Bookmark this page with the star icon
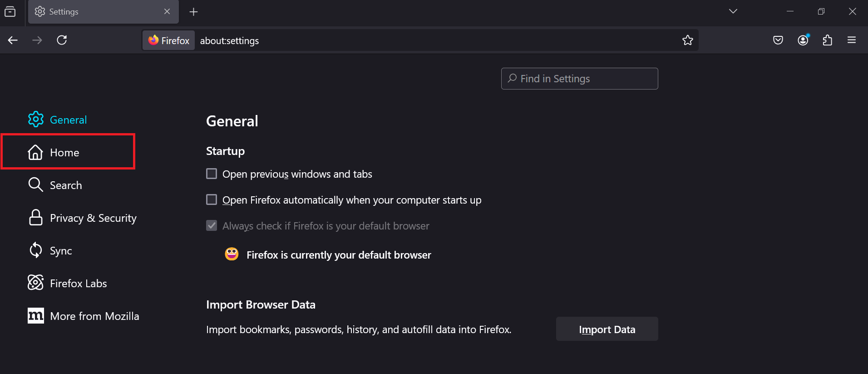 pos(688,40)
